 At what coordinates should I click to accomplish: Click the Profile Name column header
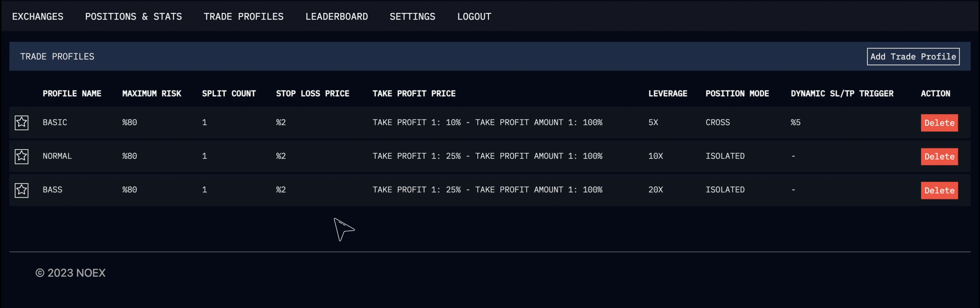pos(72,94)
